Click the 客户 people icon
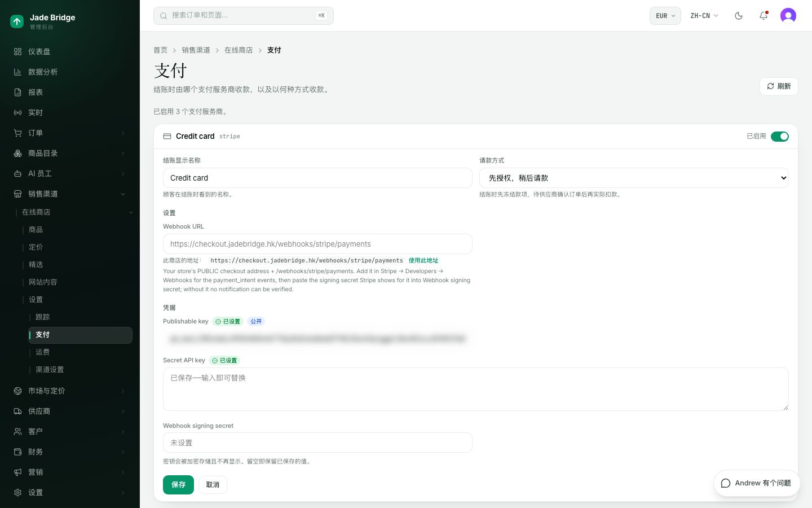The height and width of the screenshot is (508, 812). click(x=17, y=431)
